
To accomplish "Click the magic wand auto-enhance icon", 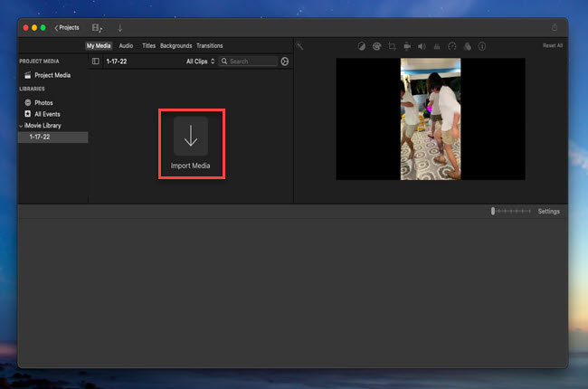I will [x=299, y=46].
